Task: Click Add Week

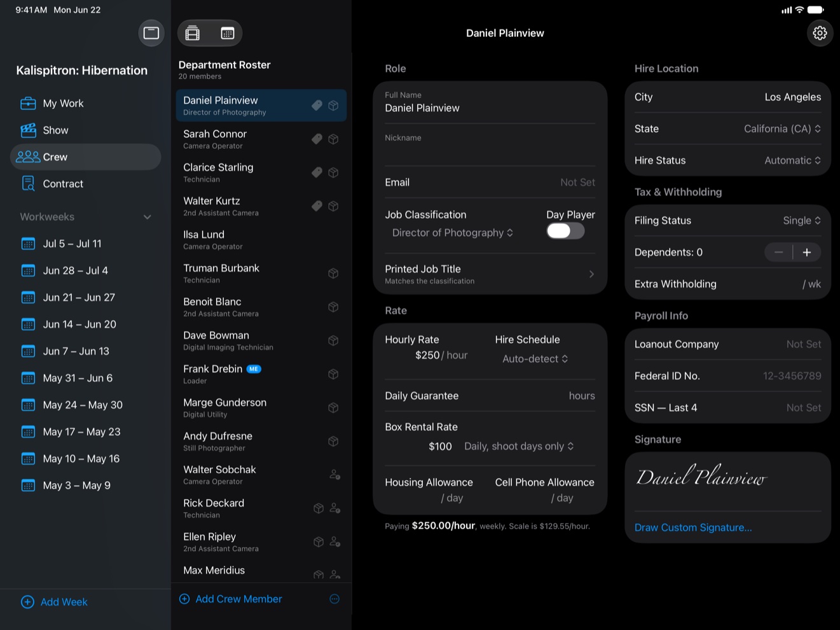Action: [x=55, y=602]
